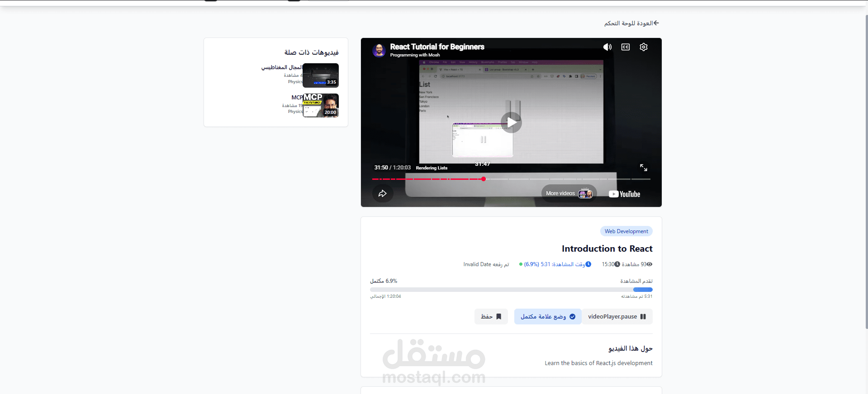The width and height of the screenshot is (868, 394).
Task: Open Programming with Mosh channel avatar
Action: coord(379,50)
